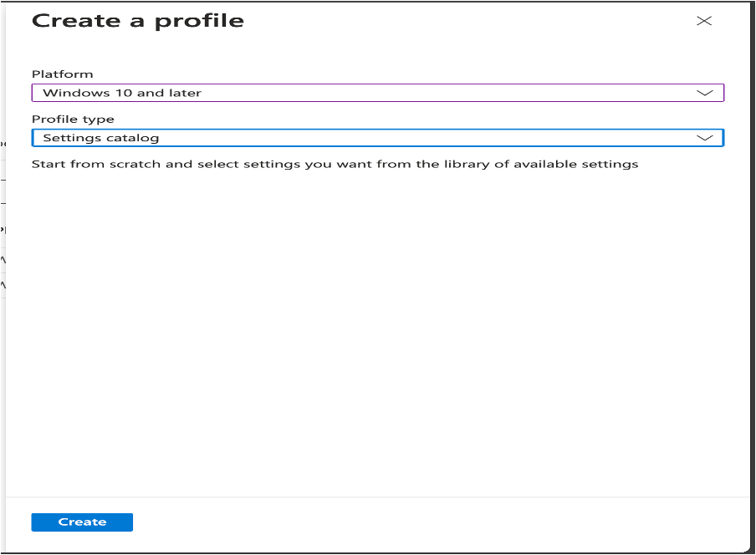The width and height of the screenshot is (756, 555).
Task: Expand the upper collapsed sidebar chevron
Action: pyautogui.click(x=3, y=259)
